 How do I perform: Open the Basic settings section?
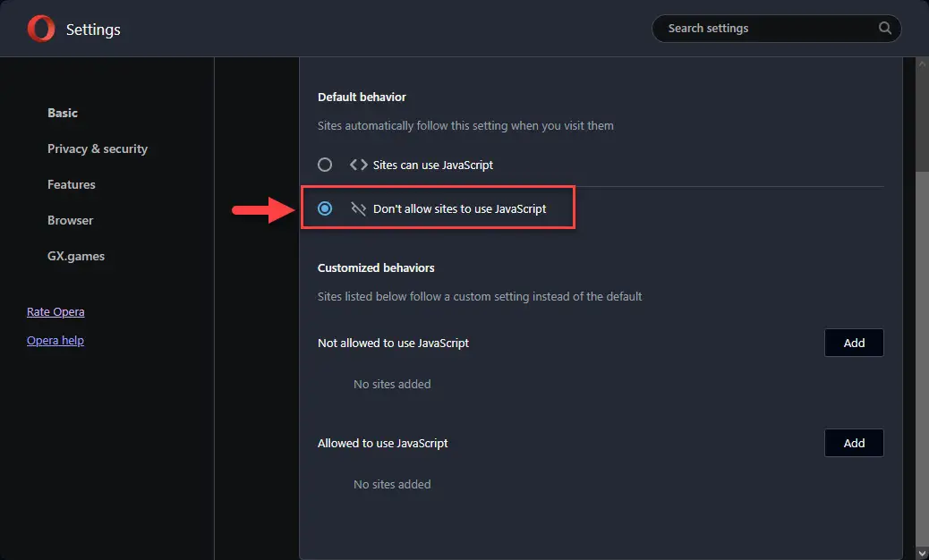[63, 113]
